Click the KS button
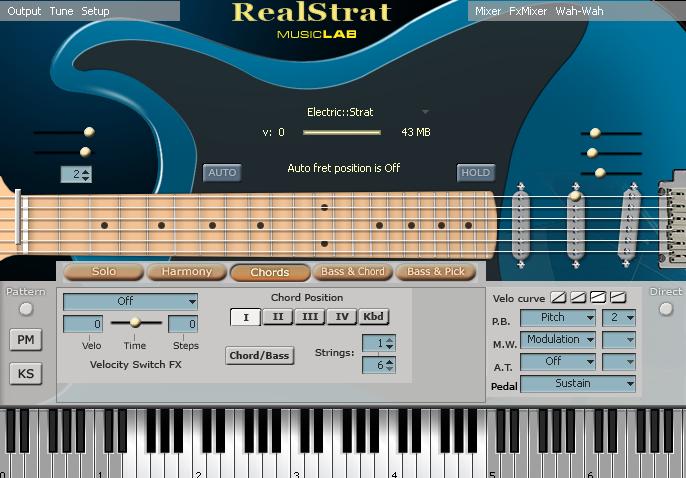This screenshot has width=686, height=478. click(26, 373)
